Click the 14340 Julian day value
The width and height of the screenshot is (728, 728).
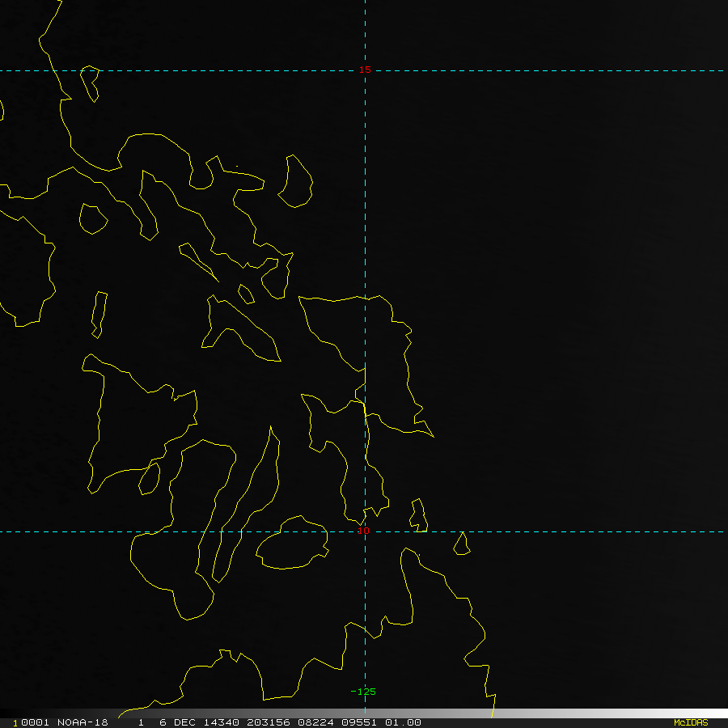(221, 722)
